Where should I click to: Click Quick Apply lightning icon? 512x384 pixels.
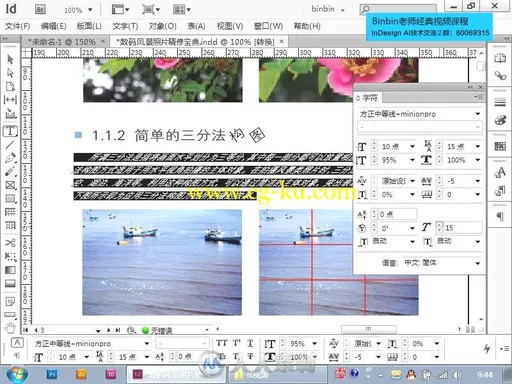487,349
